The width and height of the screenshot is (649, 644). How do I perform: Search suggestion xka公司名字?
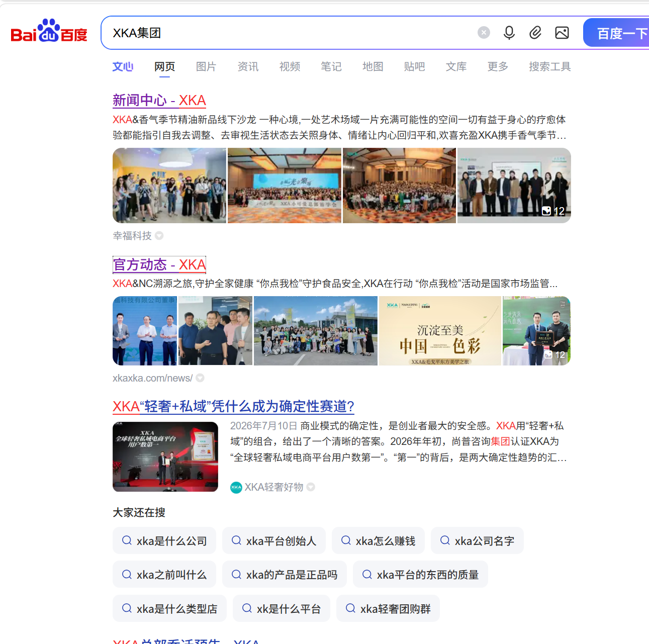coord(478,541)
